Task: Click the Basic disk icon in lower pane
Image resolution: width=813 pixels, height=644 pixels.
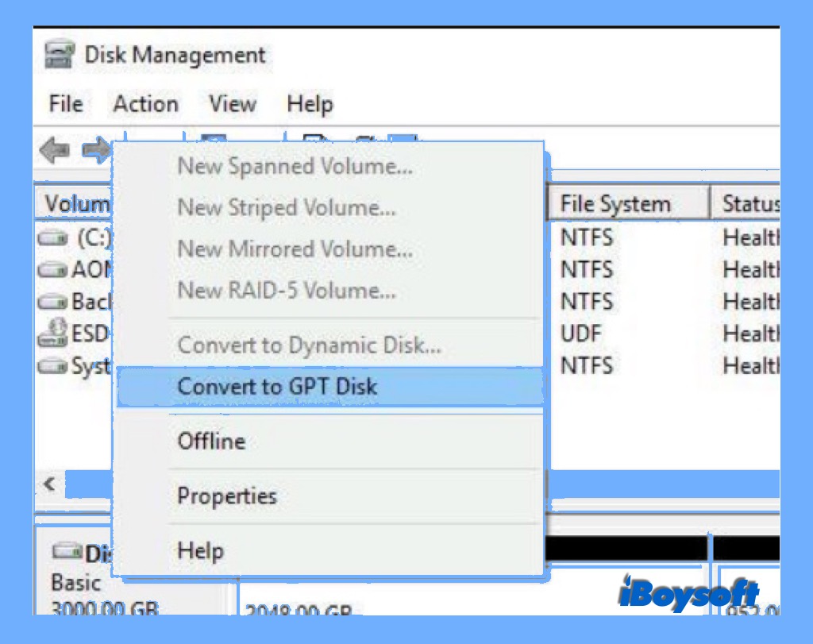Action: pos(67,551)
